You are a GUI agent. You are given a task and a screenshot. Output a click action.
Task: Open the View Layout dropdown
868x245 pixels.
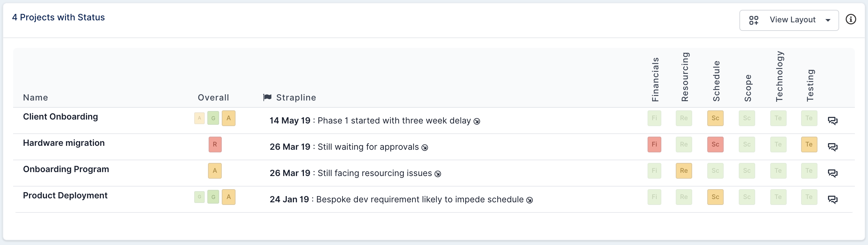[x=789, y=20]
